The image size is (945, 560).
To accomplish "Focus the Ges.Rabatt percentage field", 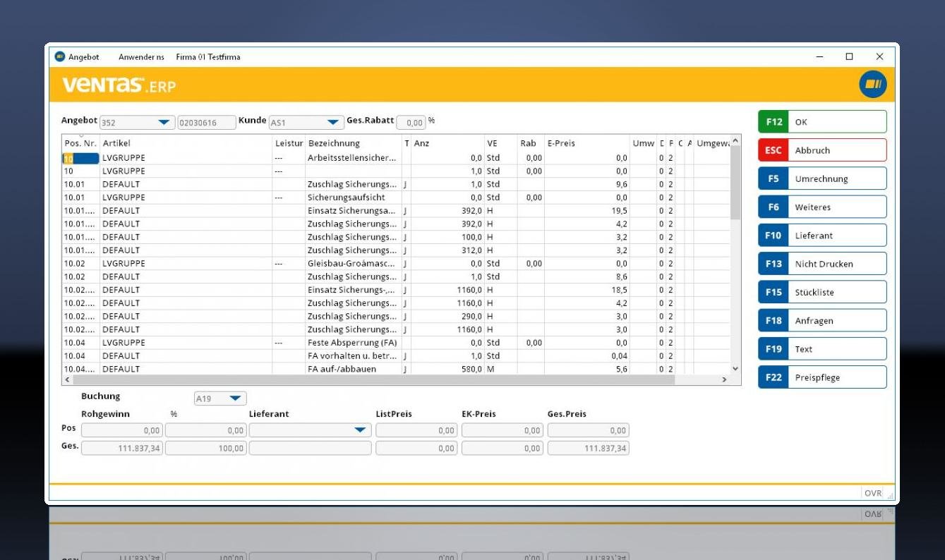I will tap(411, 123).
